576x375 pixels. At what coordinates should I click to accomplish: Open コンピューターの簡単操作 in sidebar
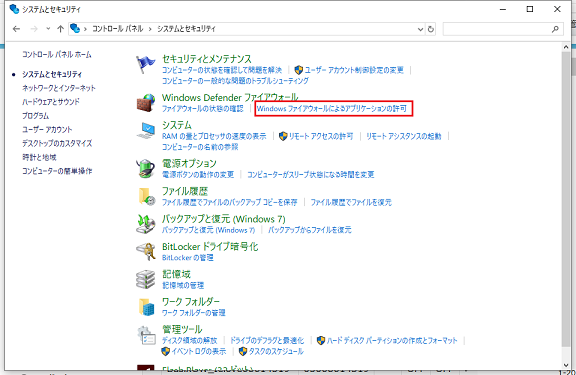click(57, 171)
